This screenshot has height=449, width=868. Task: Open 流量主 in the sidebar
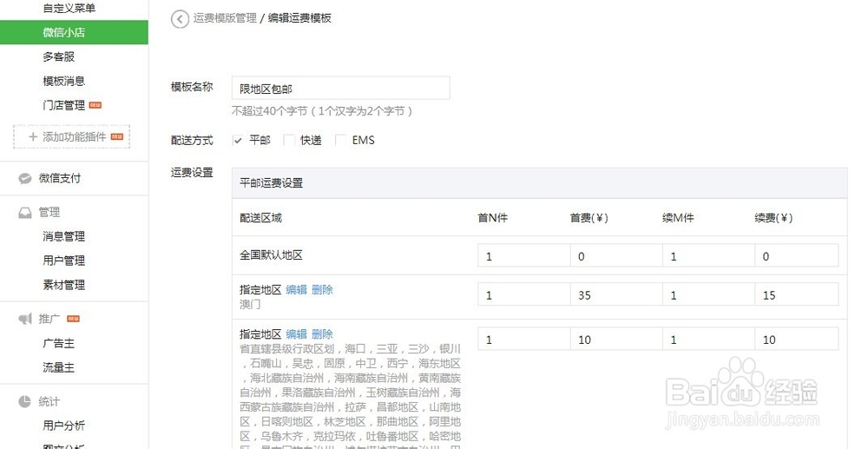[x=59, y=367]
